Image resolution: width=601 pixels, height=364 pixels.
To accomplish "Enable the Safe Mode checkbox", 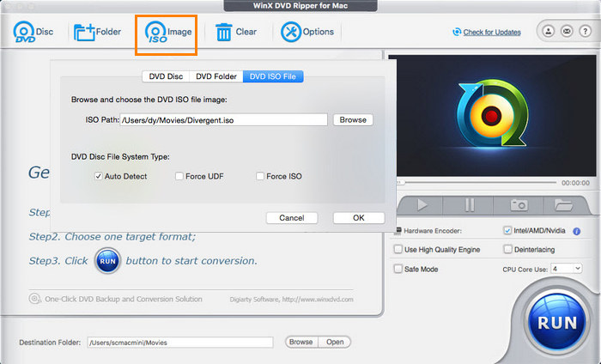I will [x=398, y=269].
